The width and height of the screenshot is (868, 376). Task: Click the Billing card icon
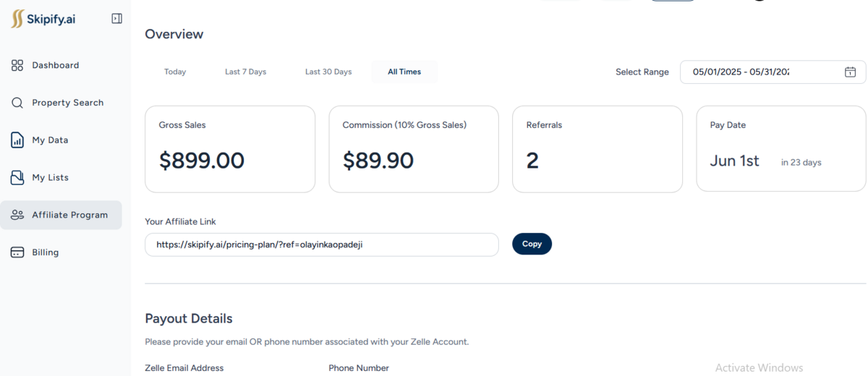point(17,252)
